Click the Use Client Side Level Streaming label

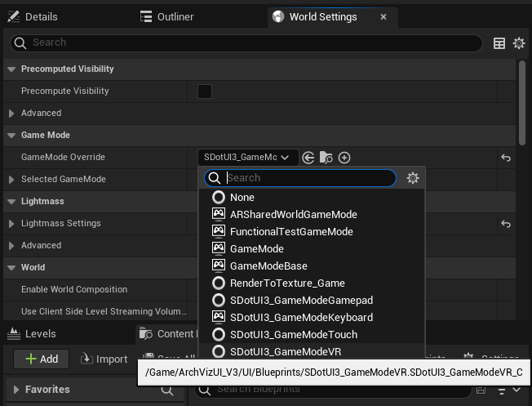[104, 311]
